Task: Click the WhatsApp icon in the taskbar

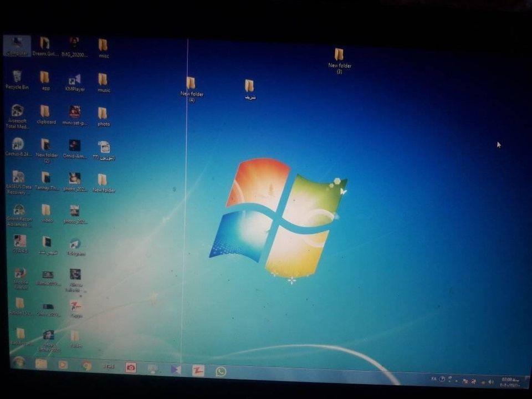Action: 221,371
